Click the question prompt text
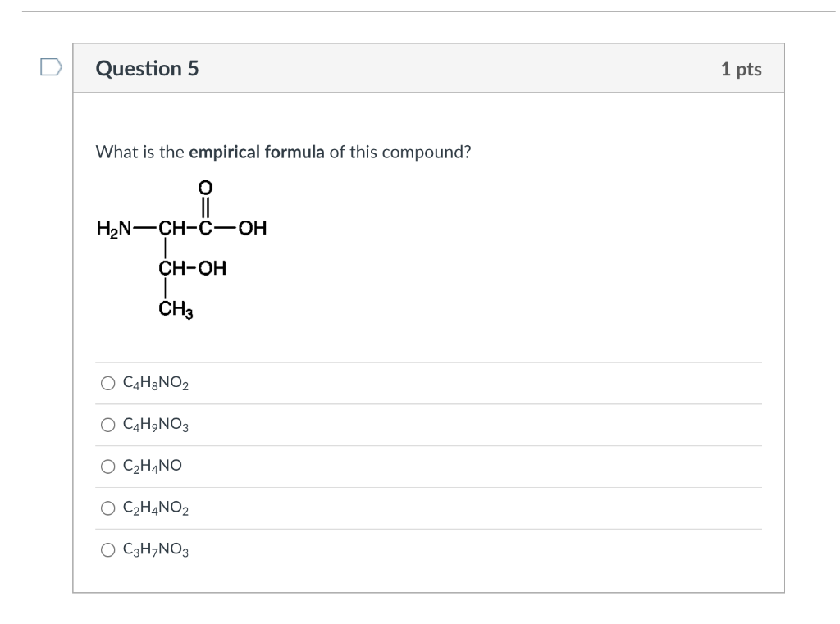Viewport: 840px width, 624px height. pos(282,150)
